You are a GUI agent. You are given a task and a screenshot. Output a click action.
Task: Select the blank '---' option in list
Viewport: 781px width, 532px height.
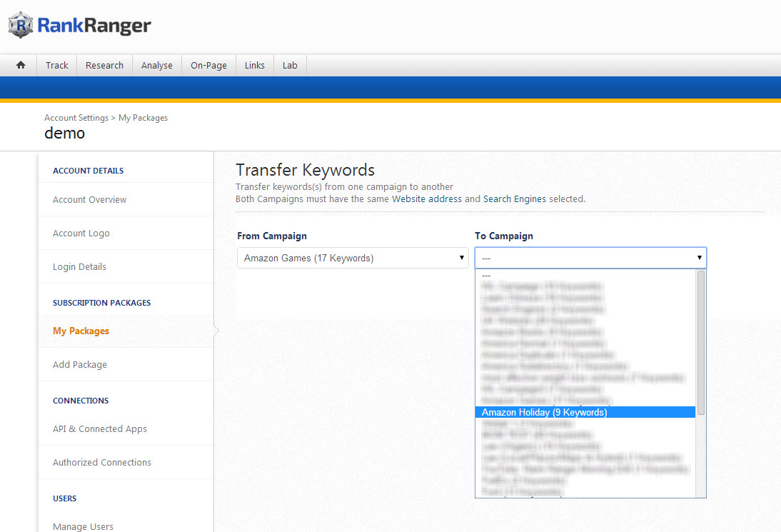[x=585, y=276]
